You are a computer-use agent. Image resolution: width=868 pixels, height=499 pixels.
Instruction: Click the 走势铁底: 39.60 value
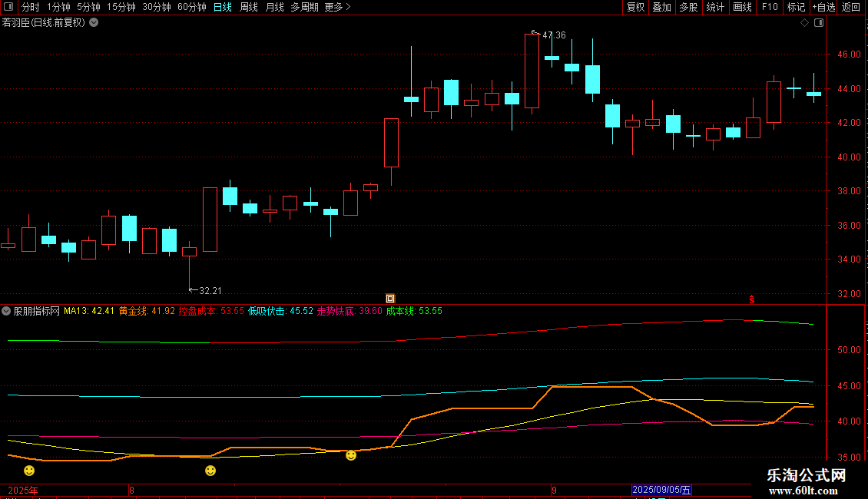(350, 311)
